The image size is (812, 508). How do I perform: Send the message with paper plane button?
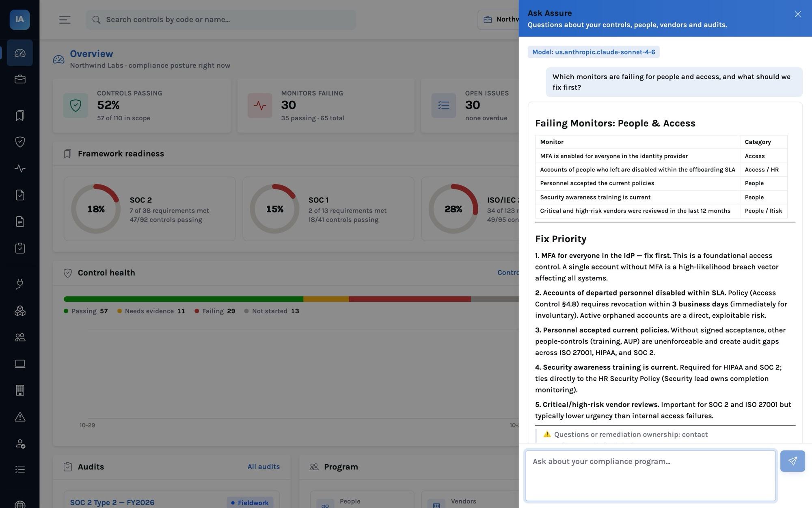click(793, 461)
